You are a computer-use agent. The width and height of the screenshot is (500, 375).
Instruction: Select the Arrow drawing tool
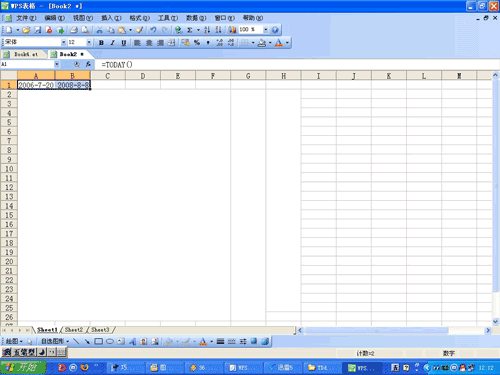[87, 341]
